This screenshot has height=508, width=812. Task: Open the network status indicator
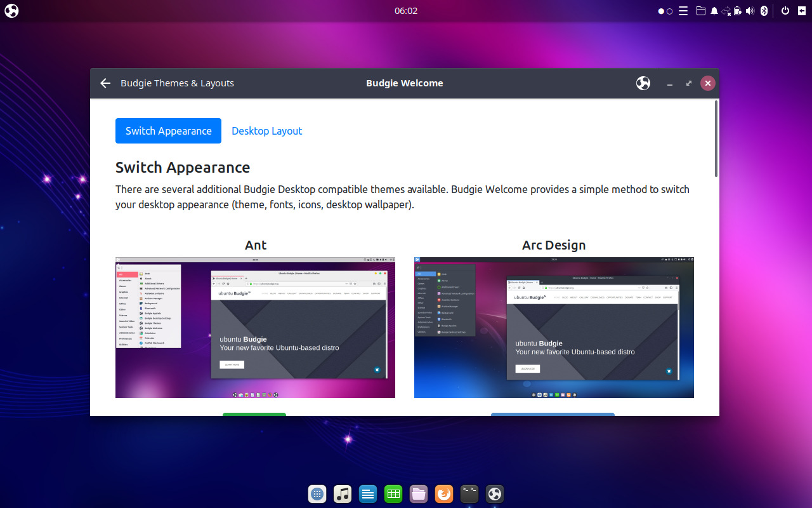click(x=726, y=11)
